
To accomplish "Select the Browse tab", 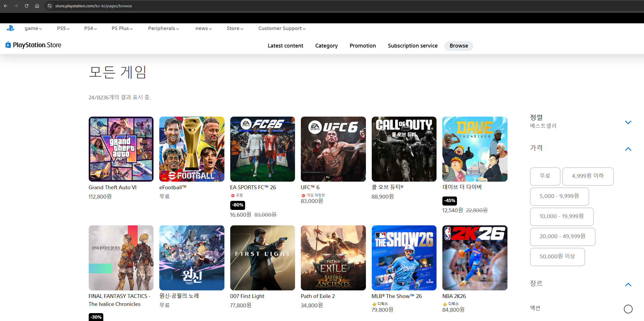I will [x=459, y=46].
